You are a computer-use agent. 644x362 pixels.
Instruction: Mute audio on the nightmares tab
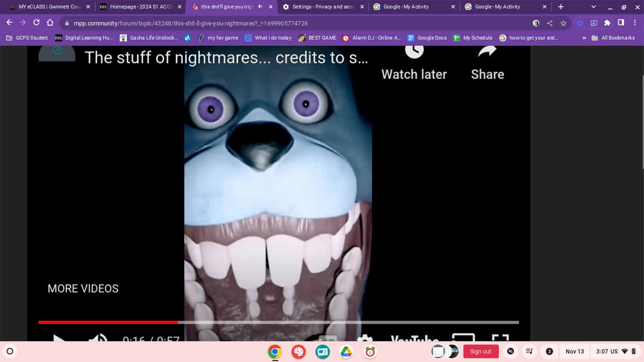coord(260,7)
